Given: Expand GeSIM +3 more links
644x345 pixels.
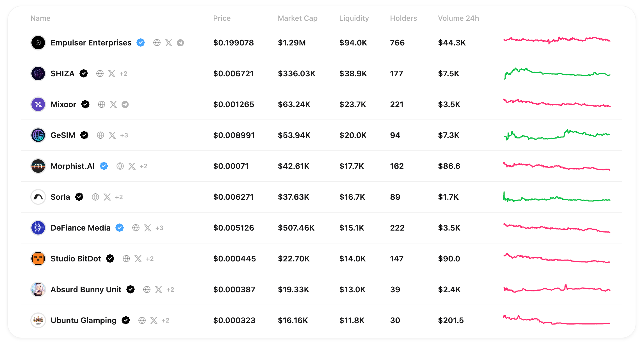Looking at the screenshot, I should [x=124, y=135].
